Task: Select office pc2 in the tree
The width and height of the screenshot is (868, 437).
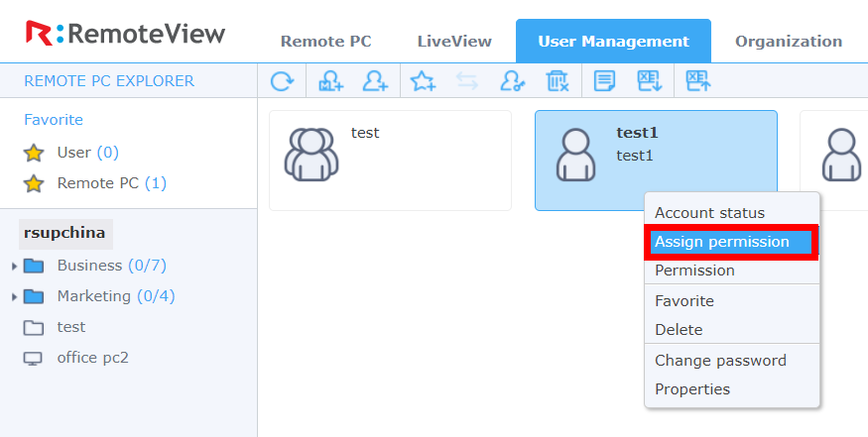Action: (x=93, y=358)
